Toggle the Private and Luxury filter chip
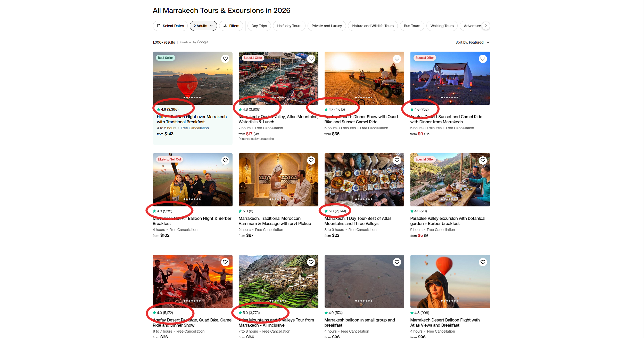The height and width of the screenshot is (338, 644). click(326, 26)
